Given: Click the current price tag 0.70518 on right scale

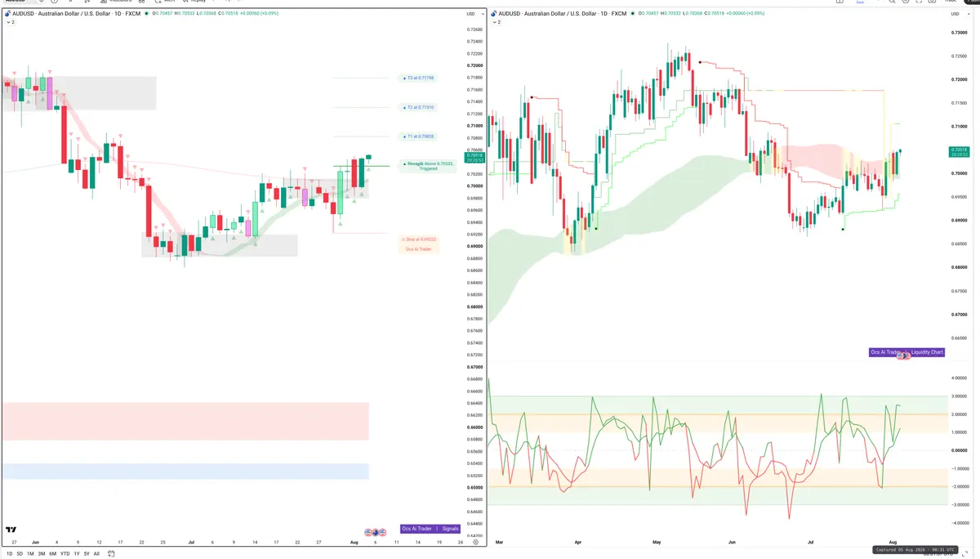Looking at the screenshot, I should (x=960, y=152).
